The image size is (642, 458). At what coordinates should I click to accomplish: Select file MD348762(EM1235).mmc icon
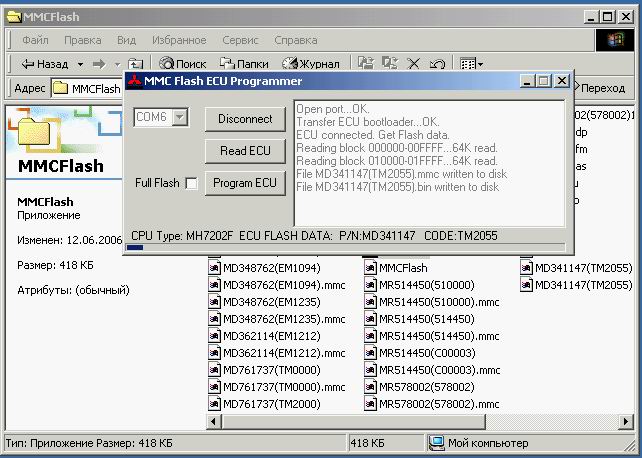214,319
